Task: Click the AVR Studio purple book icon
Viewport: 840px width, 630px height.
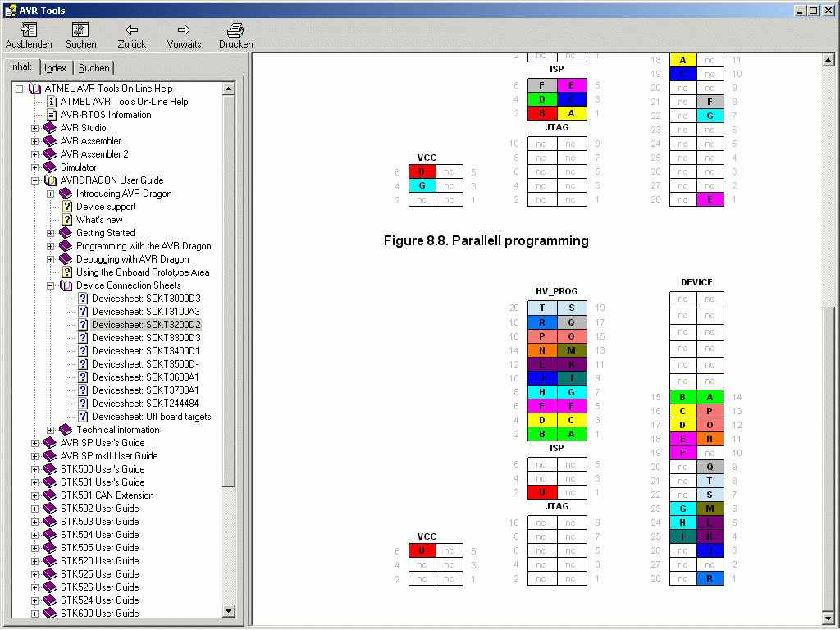Action: point(50,127)
